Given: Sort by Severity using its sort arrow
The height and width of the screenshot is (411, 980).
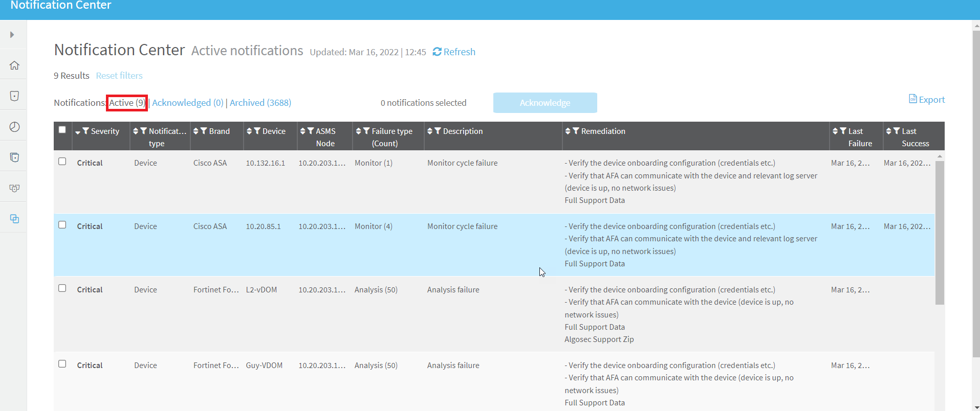Looking at the screenshot, I should pyautogui.click(x=78, y=132).
